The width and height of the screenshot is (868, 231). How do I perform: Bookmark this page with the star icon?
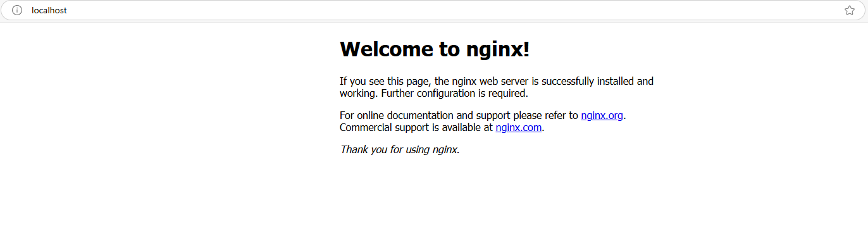tap(849, 10)
